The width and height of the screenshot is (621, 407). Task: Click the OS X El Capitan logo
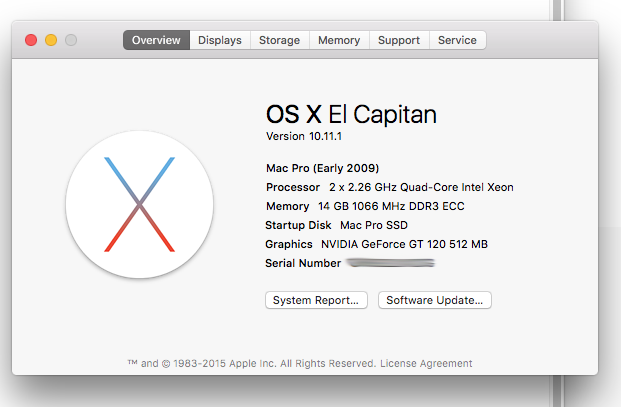click(x=139, y=204)
